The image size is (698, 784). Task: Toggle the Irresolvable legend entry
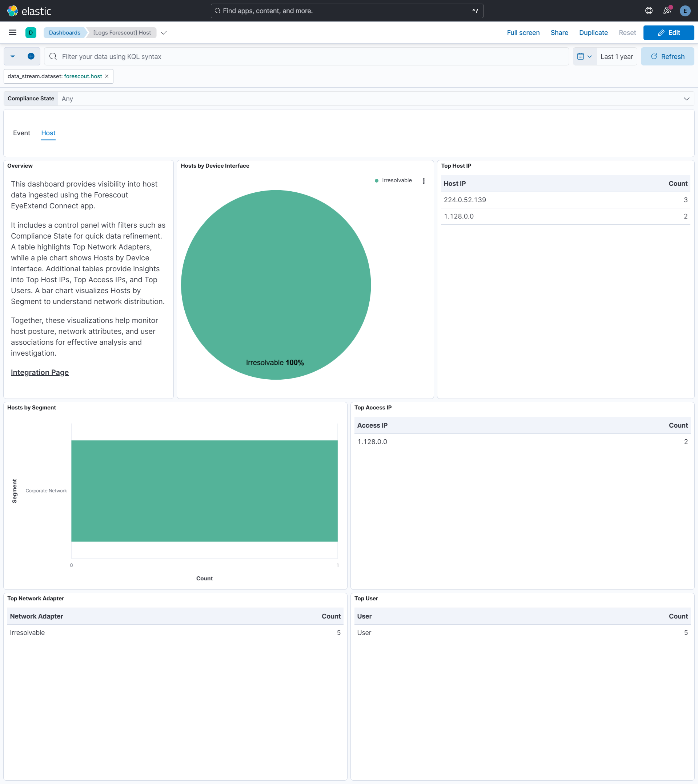(393, 180)
